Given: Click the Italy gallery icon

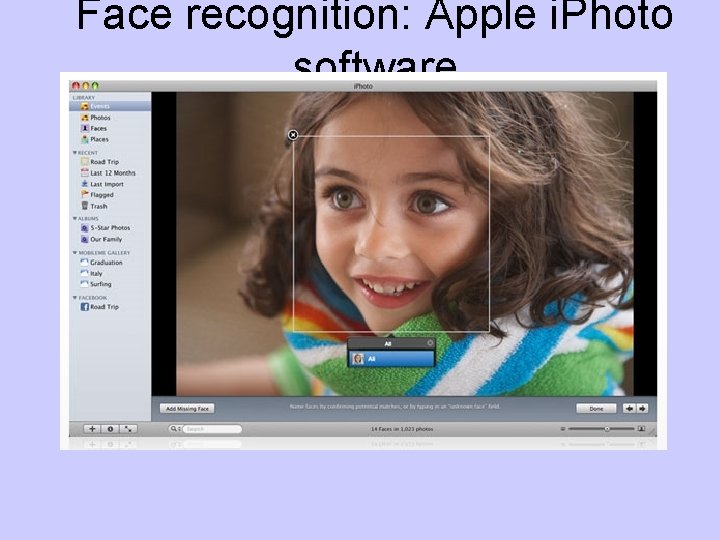Looking at the screenshot, I should 84,273.
